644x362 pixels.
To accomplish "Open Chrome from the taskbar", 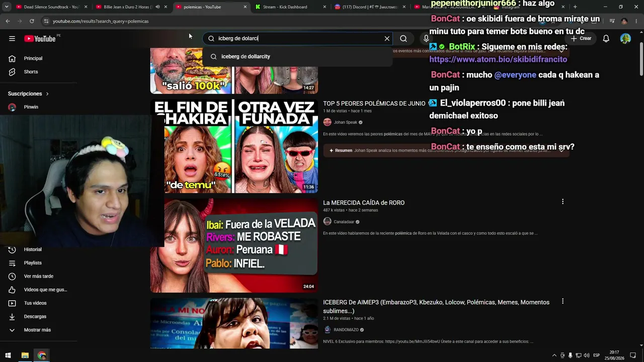I will click(x=42, y=355).
